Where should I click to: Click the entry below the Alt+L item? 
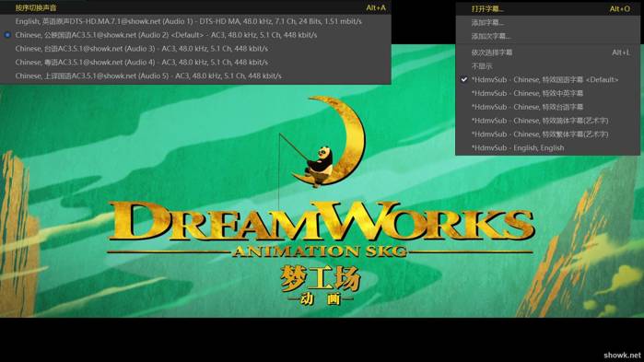[x=547, y=66]
